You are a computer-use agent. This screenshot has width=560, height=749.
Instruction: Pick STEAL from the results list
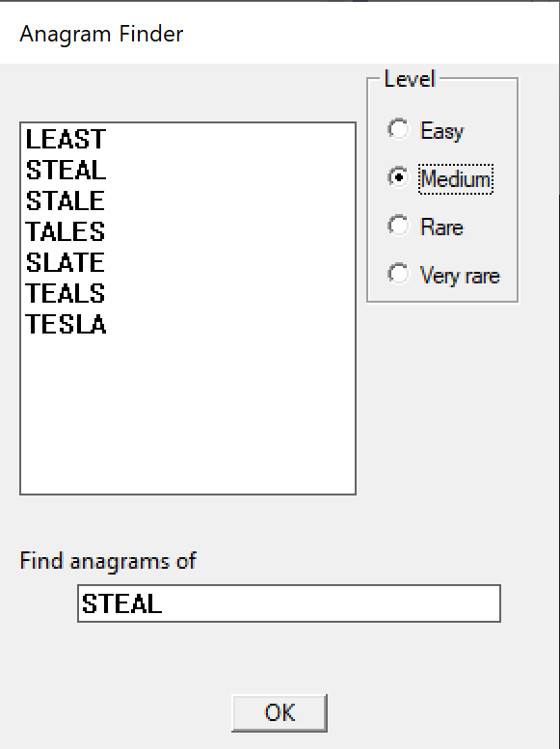point(66,170)
